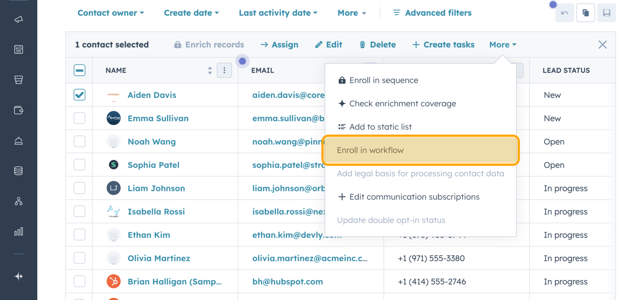Click the Delete bulk action button

tap(377, 45)
